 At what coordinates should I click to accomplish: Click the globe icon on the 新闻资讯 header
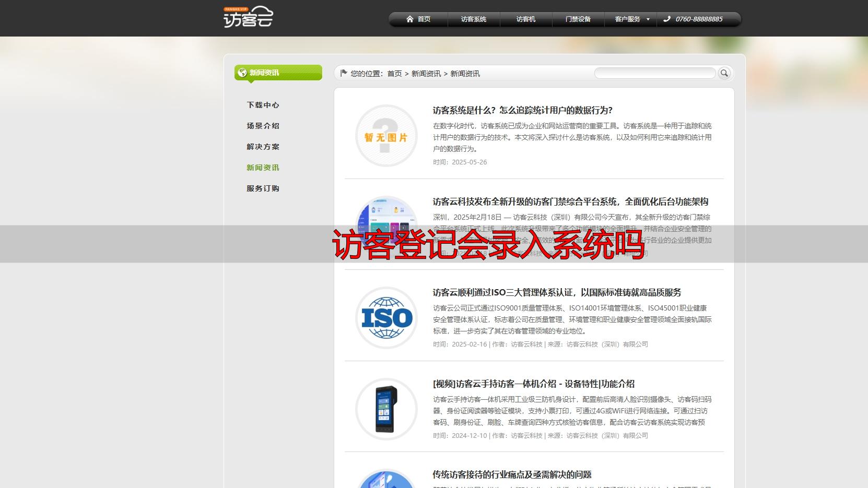pyautogui.click(x=241, y=73)
